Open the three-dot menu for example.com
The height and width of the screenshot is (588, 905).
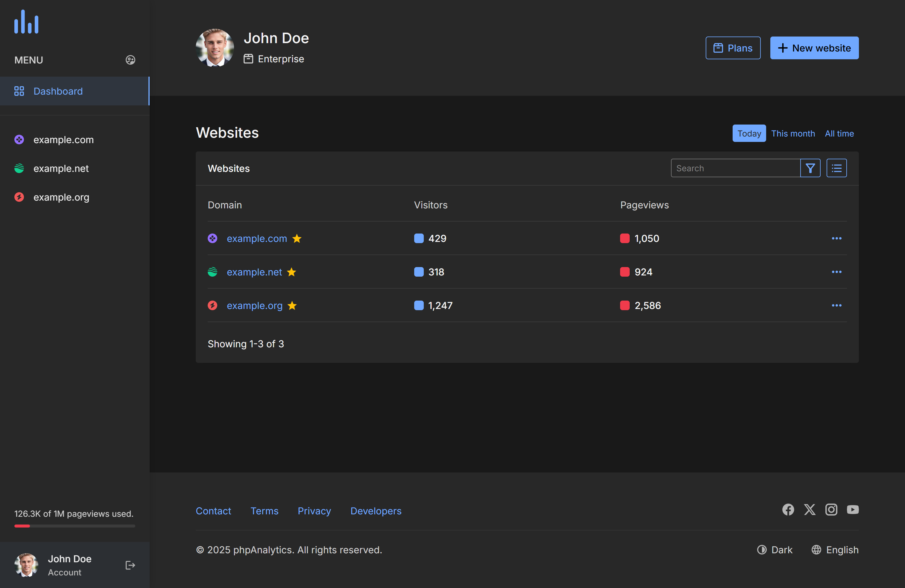coord(836,239)
